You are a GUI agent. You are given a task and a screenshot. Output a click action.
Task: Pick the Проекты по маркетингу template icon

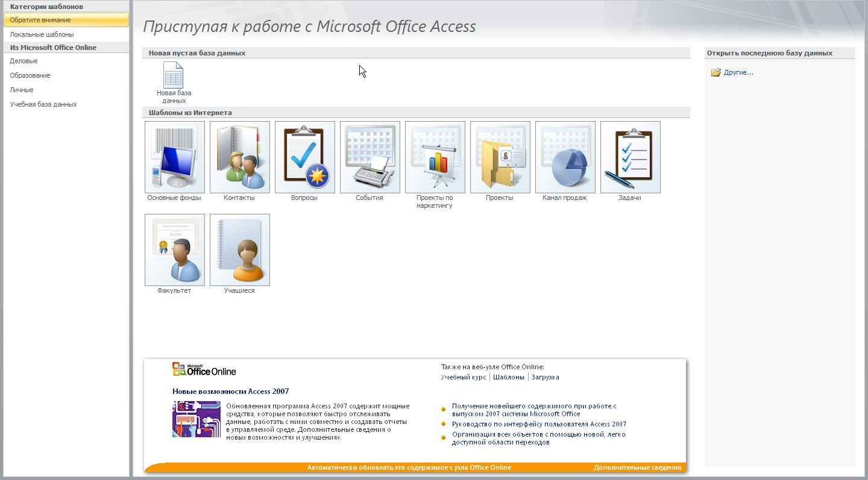435,157
